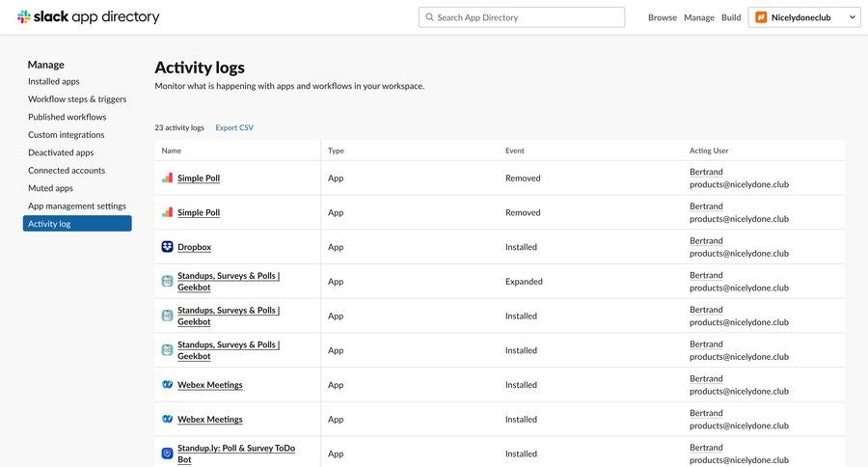Click the Geekbot icon in the Expanded row
This screenshot has height=467, width=868.
click(167, 282)
